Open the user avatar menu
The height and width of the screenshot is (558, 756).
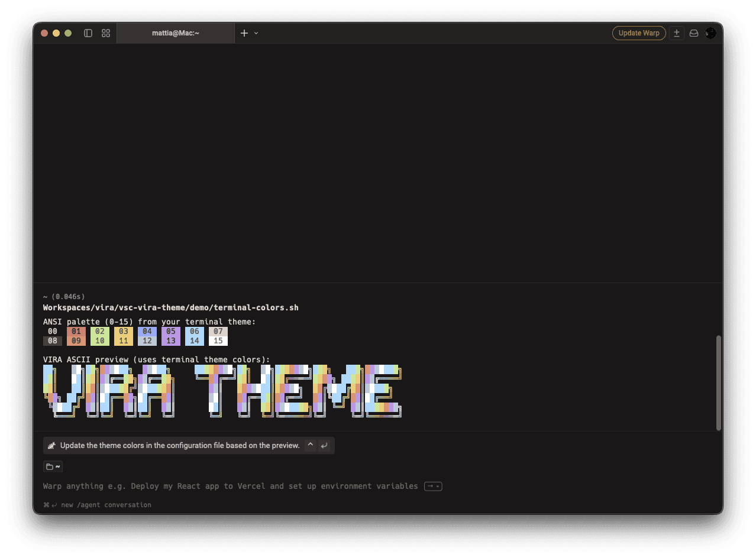tap(710, 33)
